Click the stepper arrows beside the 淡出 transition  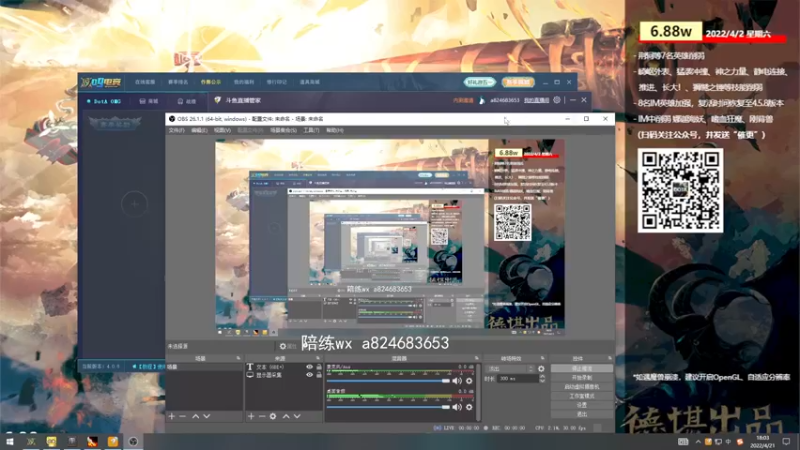tap(531, 368)
